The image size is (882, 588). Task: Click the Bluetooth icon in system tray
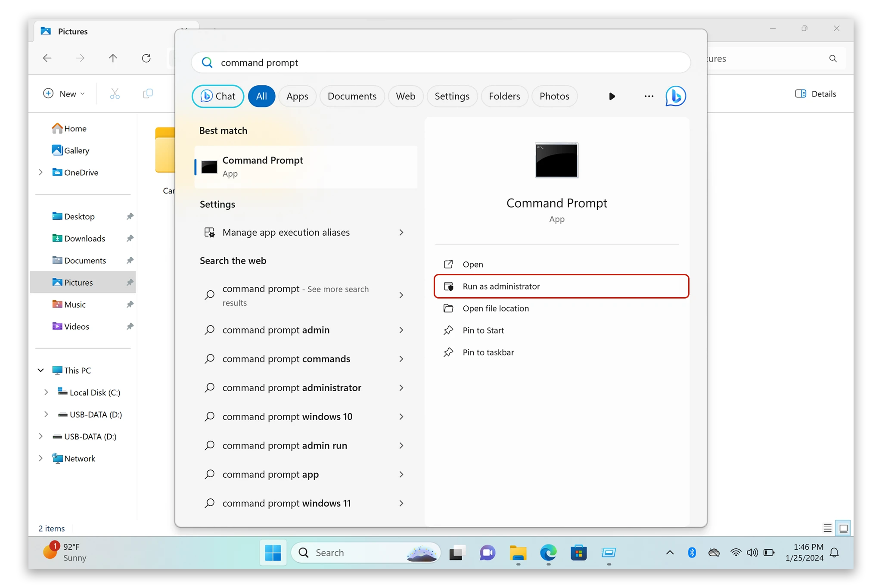coord(692,552)
